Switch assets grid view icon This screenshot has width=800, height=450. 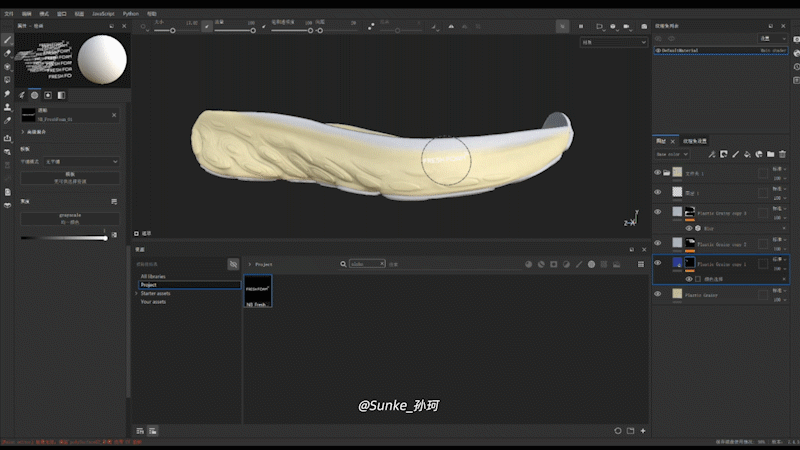coord(641,264)
